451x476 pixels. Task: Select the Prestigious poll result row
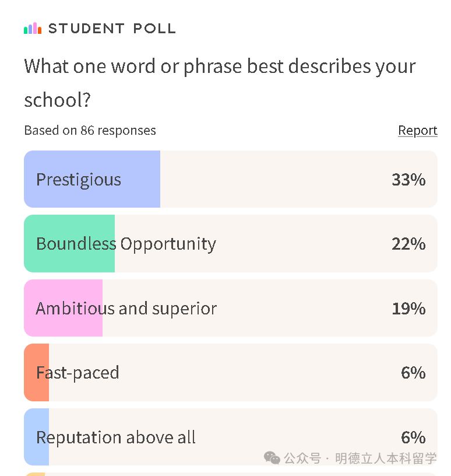point(231,179)
